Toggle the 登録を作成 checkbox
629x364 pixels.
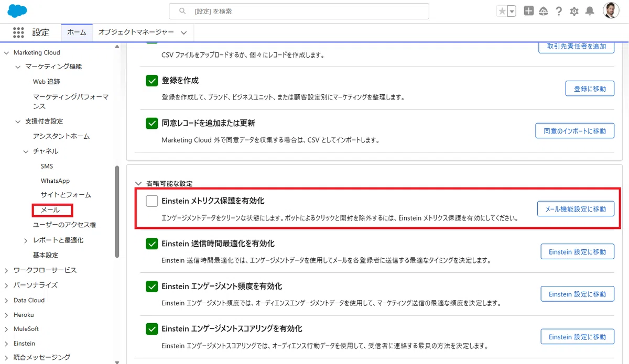152,81
